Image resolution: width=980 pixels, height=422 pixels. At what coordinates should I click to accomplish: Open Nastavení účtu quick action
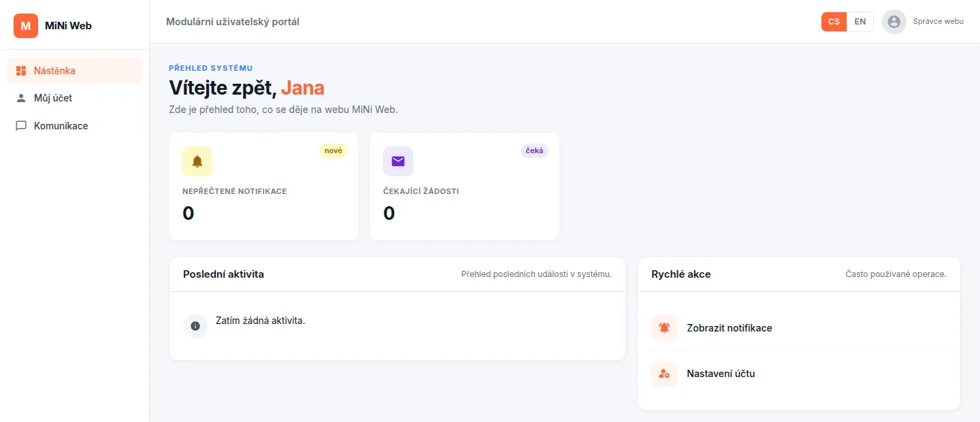799,374
